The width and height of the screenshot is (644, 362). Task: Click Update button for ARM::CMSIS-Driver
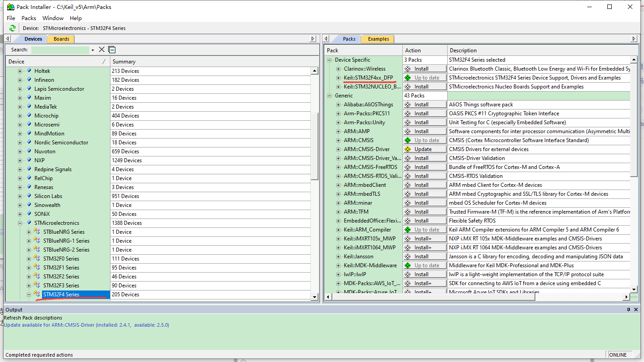click(x=425, y=149)
